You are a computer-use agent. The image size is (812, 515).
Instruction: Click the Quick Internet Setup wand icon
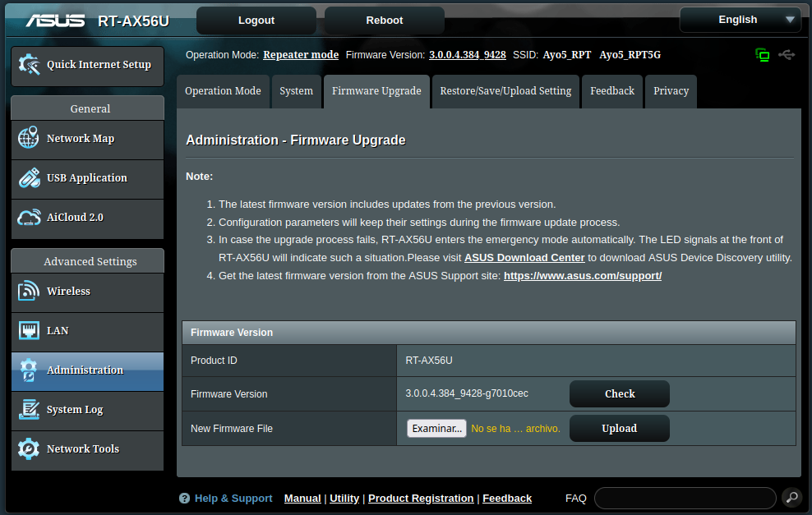[x=29, y=65]
